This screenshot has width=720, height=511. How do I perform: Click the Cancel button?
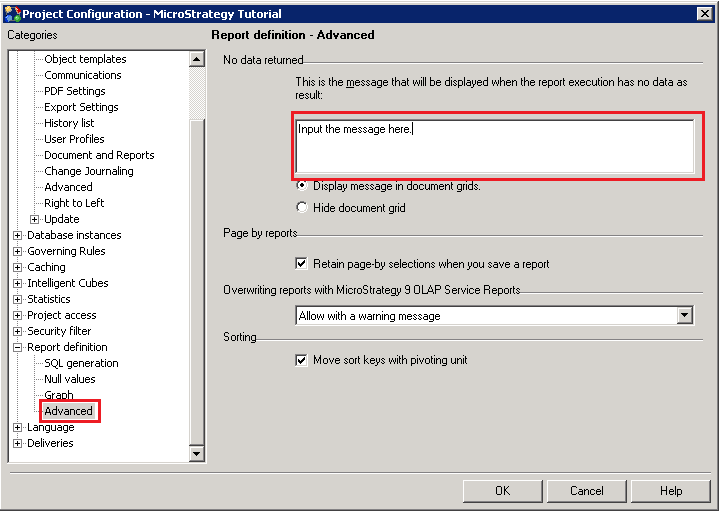(586, 491)
